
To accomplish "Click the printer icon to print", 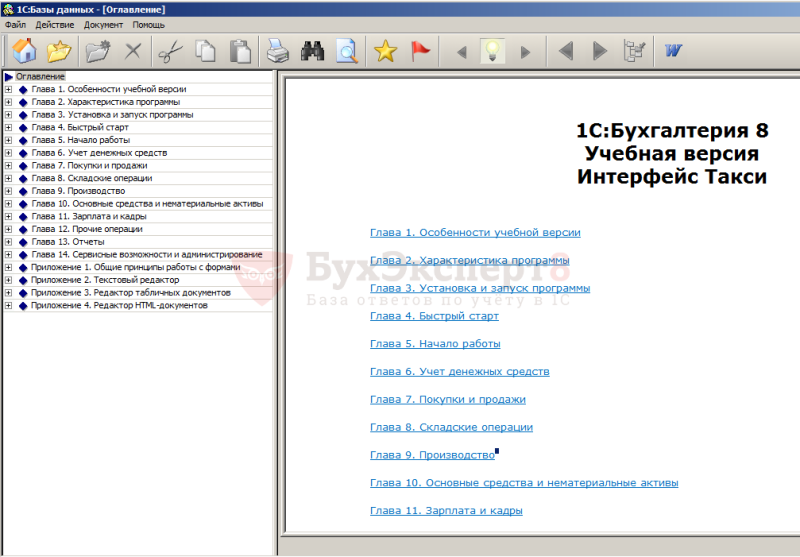I will click(278, 50).
